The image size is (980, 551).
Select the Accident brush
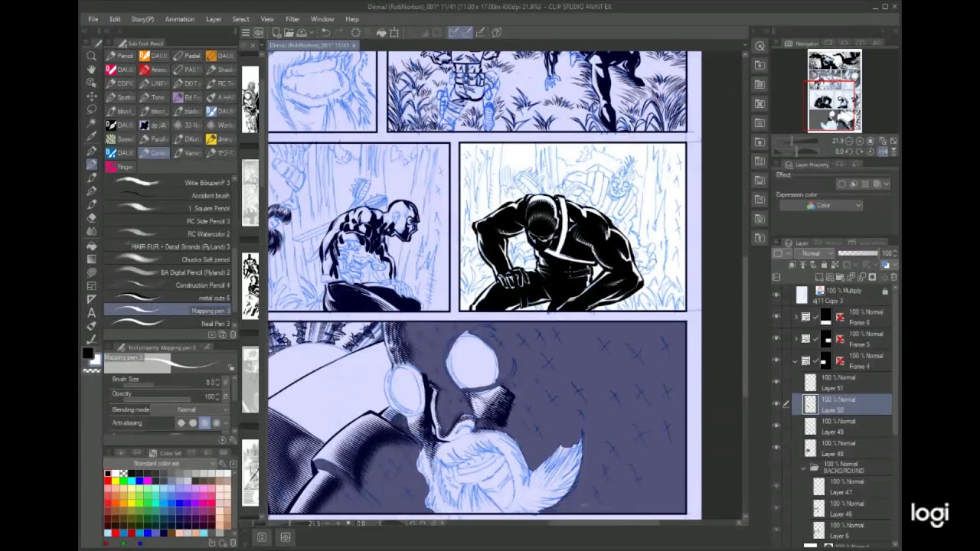pos(168,195)
